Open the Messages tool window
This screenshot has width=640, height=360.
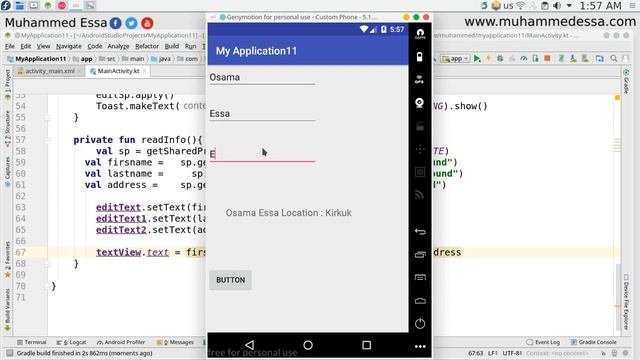(x=175, y=342)
